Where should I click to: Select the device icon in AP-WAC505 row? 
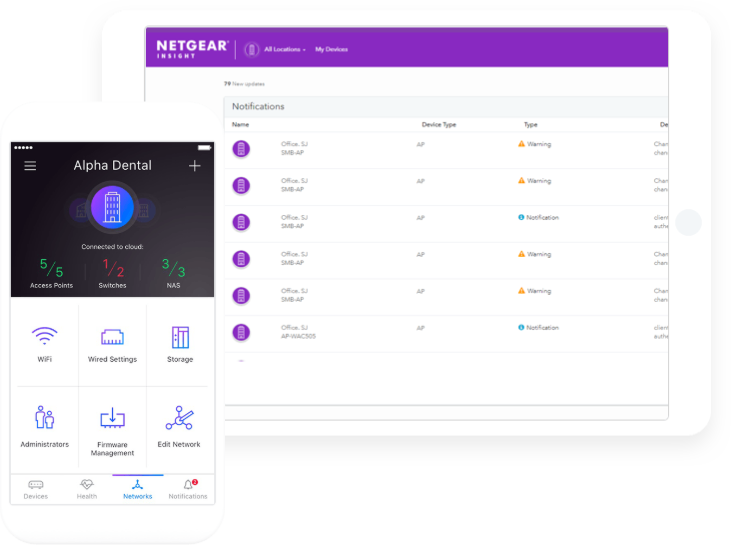pos(241,332)
